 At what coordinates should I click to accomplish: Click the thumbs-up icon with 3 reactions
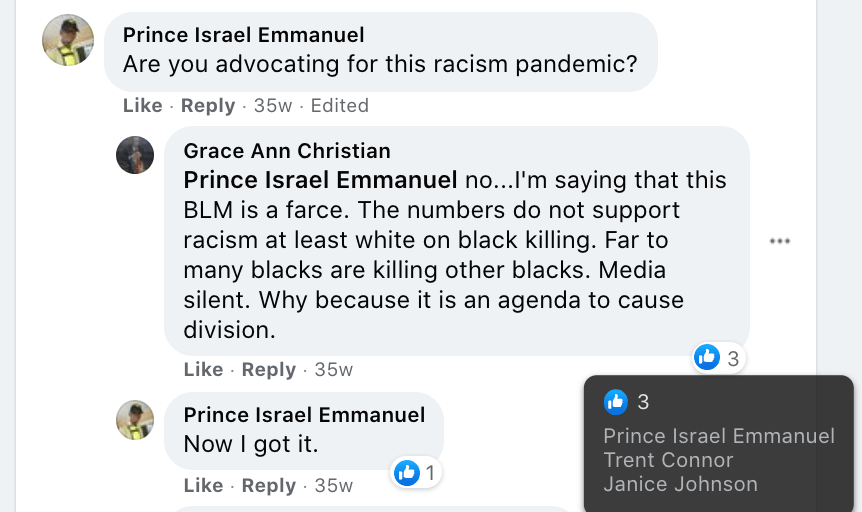[x=707, y=357]
